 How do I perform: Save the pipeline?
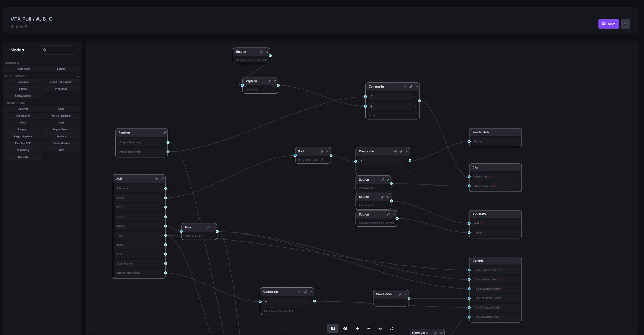(x=609, y=24)
